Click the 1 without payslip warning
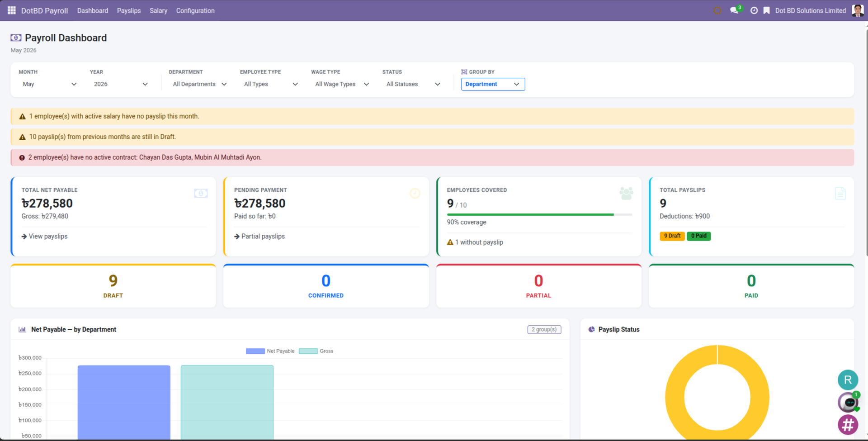The height and width of the screenshot is (441, 868). [475, 242]
